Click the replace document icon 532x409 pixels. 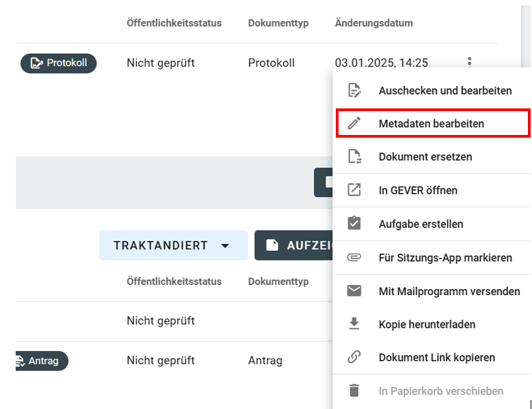click(354, 157)
